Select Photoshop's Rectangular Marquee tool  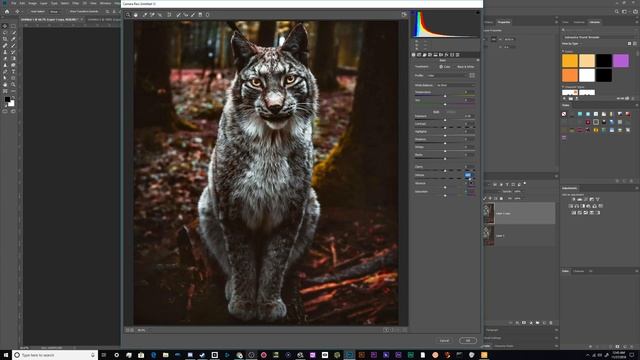click(x=13, y=26)
